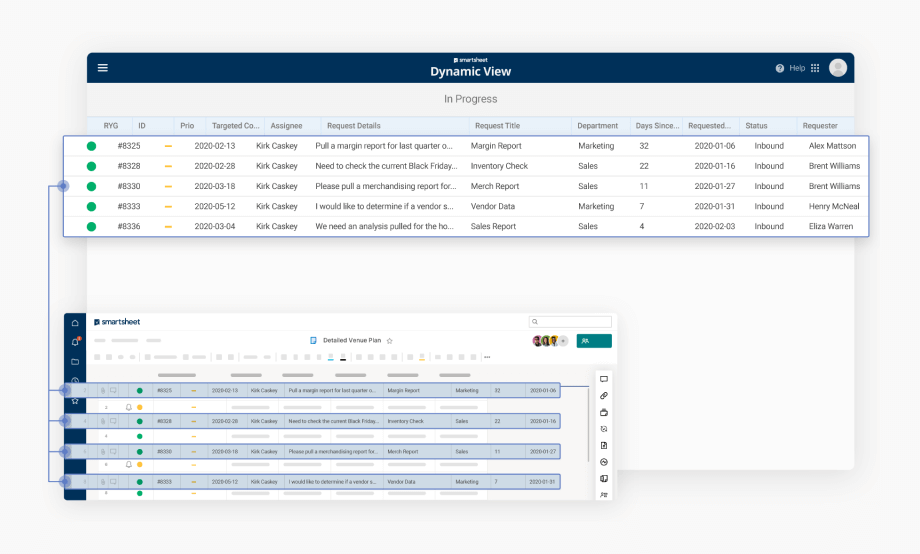Click the Request Details column header

(354, 126)
